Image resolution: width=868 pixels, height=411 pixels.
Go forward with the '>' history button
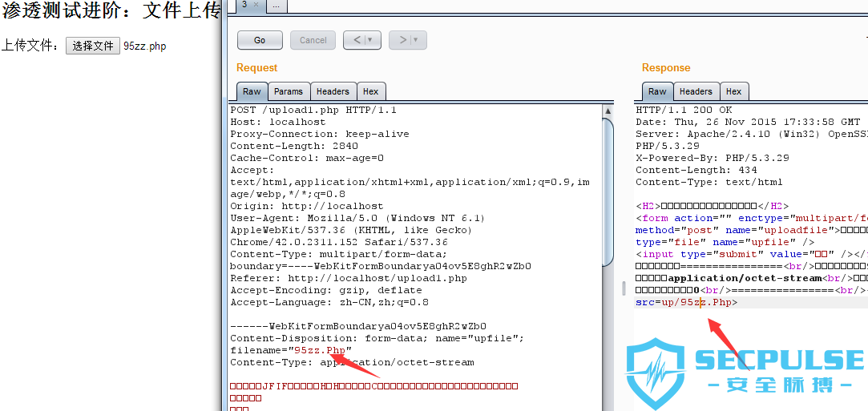403,40
